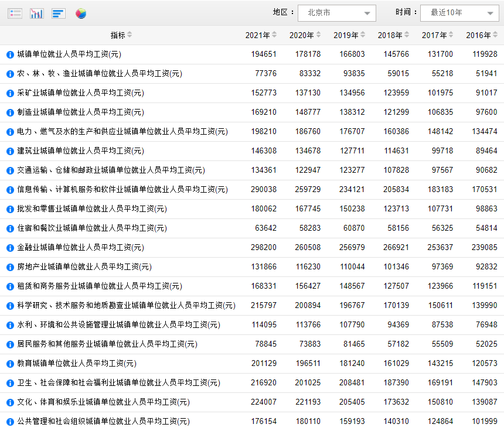
Task: Click value 63642 in 住宿和餐饮业 row
Action: pos(265,228)
